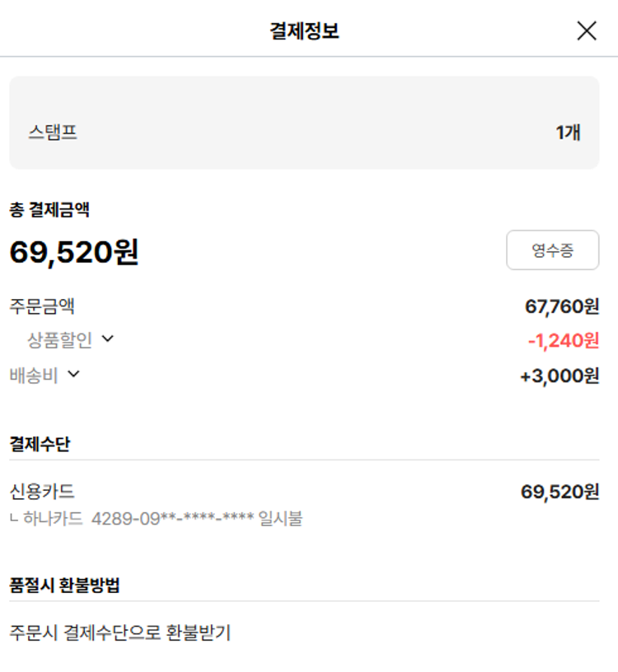Click the red discount amount -1,240원

pos(563,340)
